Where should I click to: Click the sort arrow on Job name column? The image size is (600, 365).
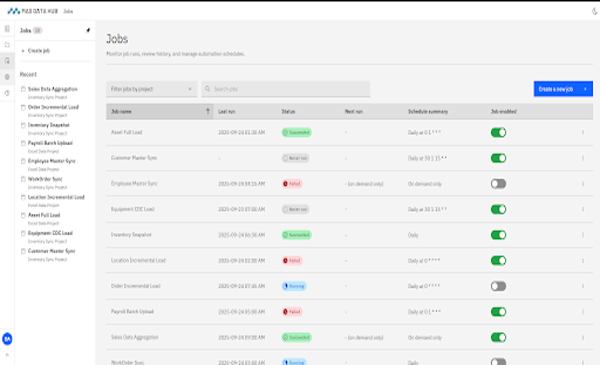coord(208,111)
